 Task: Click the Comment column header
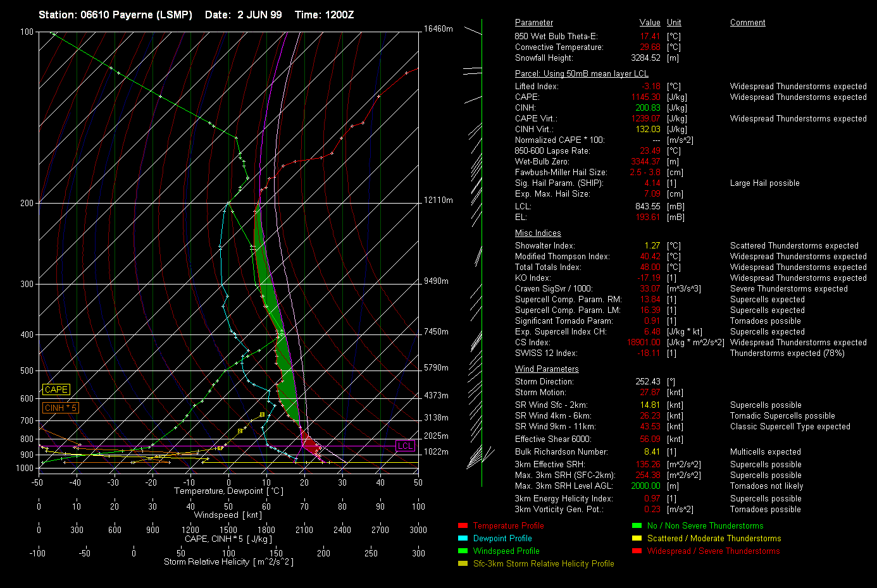(x=747, y=23)
